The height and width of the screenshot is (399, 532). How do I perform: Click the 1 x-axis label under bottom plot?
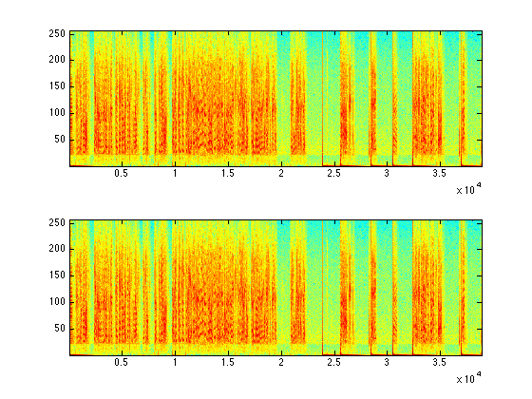click(x=175, y=362)
